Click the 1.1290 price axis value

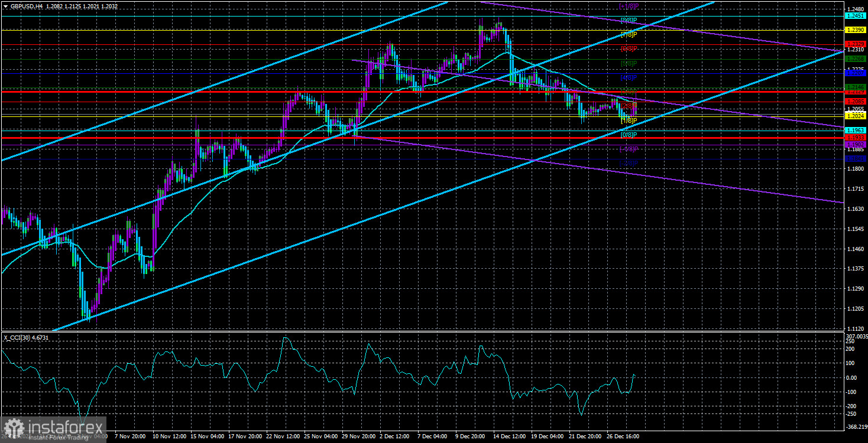coord(856,289)
